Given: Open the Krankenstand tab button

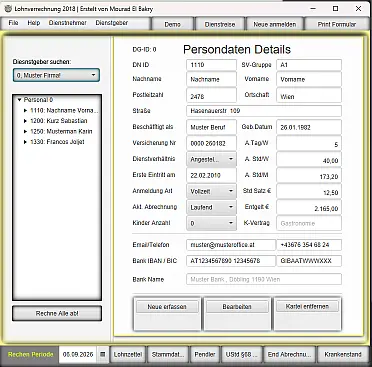Looking at the screenshot, I should 343,354.
